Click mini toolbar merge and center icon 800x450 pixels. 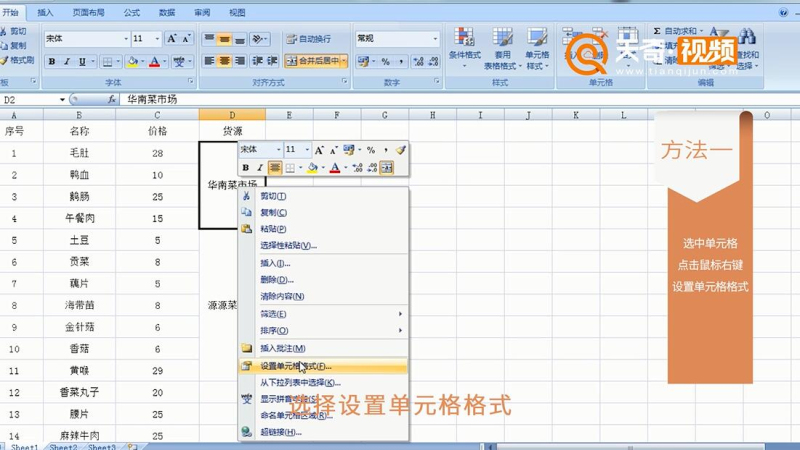(387, 167)
